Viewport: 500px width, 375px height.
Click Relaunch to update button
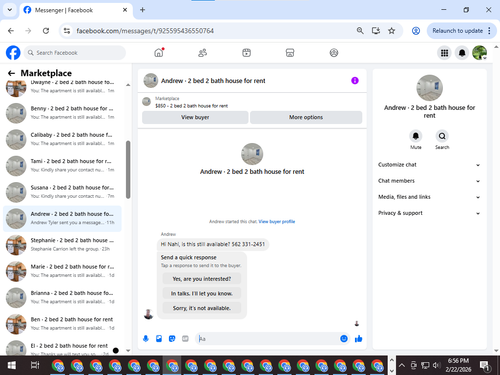[x=457, y=31]
